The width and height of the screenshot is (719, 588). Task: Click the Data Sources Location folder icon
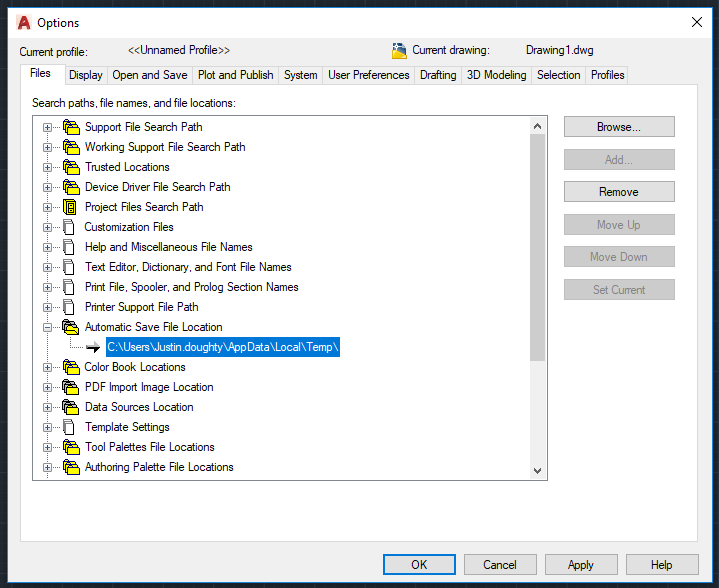[x=71, y=407]
